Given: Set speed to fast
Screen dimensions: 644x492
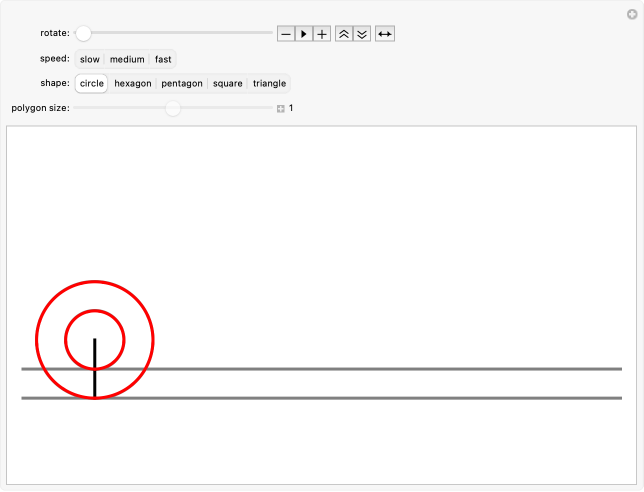Looking at the screenshot, I should coord(163,59).
